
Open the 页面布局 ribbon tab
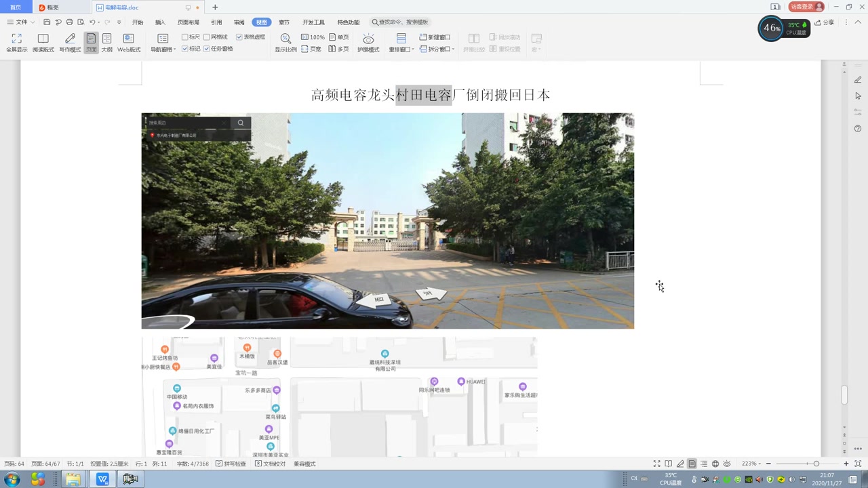[x=189, y=22]
